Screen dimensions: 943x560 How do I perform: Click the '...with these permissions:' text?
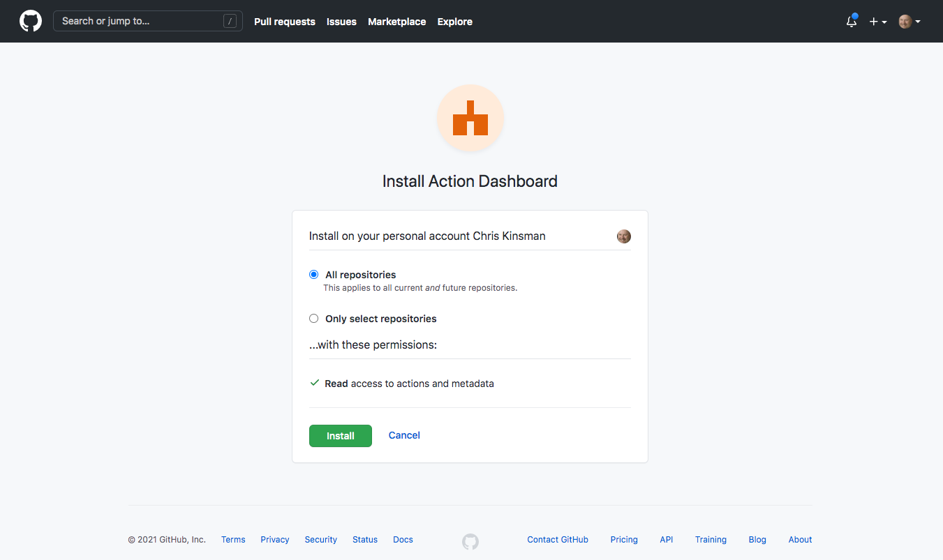coord(373,345)
